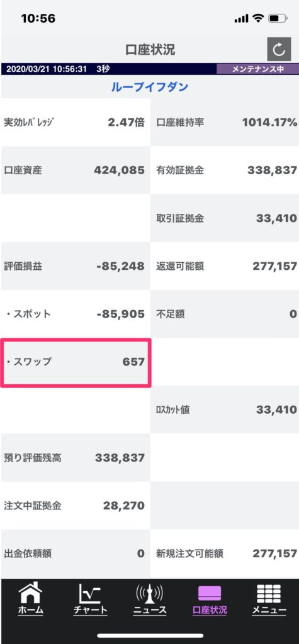Image resolution: width=299 pixels, height=644 pixels.
Task: Tap the 口座状況 page header title
Action: (x=150, y=50)
